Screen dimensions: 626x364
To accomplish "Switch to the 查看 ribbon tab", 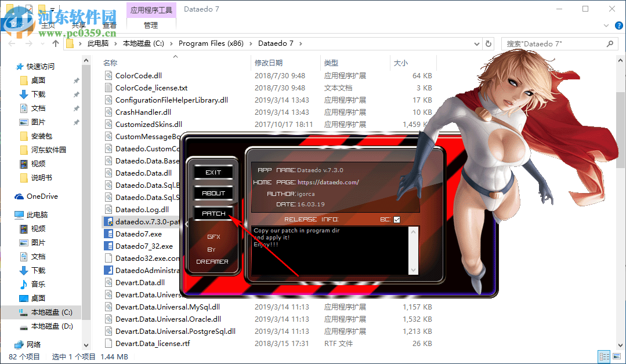I will coord(110,26).
